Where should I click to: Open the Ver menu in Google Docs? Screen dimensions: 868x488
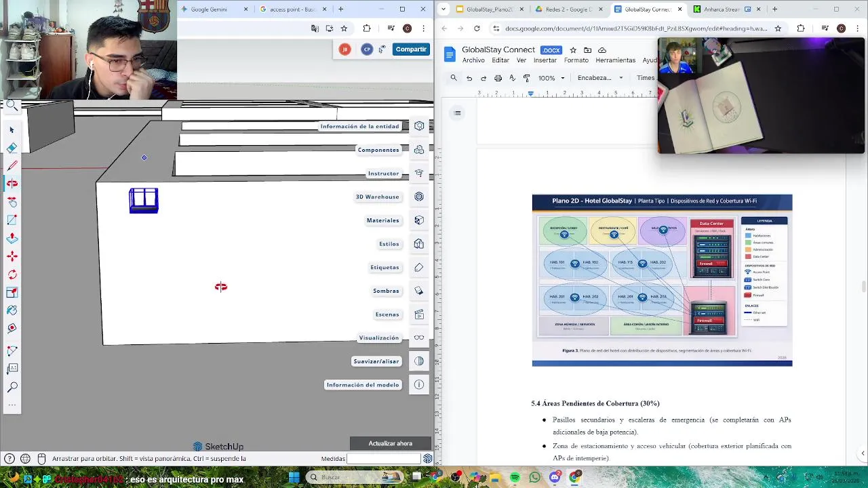[x=521, y=60]
